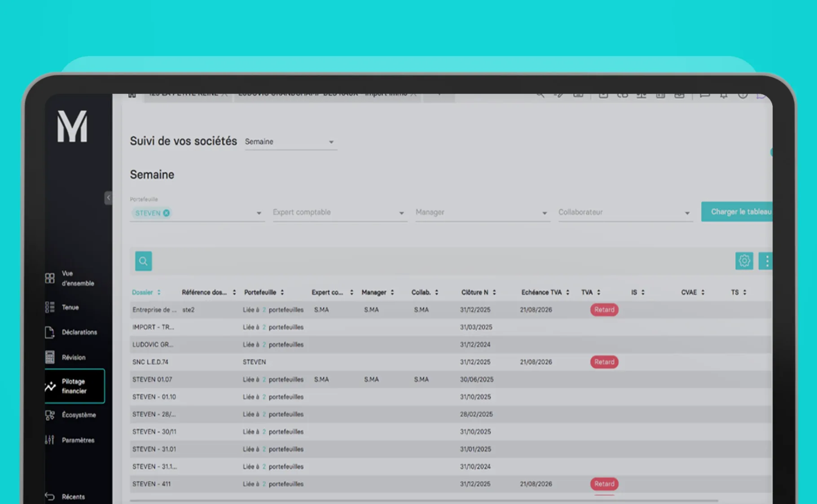
Task: Click the STEVEN - 31.01 dossier
Action: click(x=154, y=449)
